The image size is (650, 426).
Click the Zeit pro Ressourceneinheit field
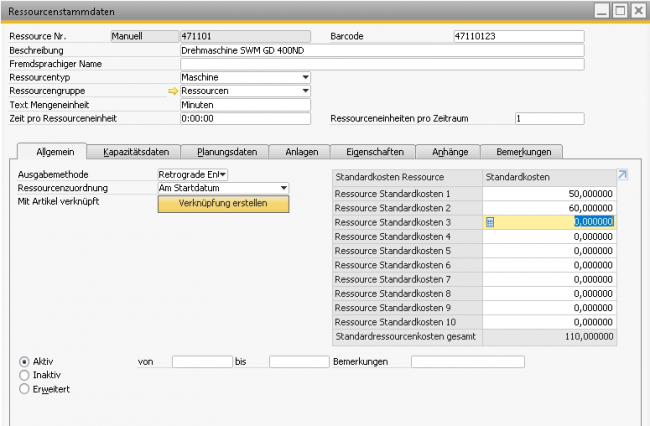(x=245, y=119)
